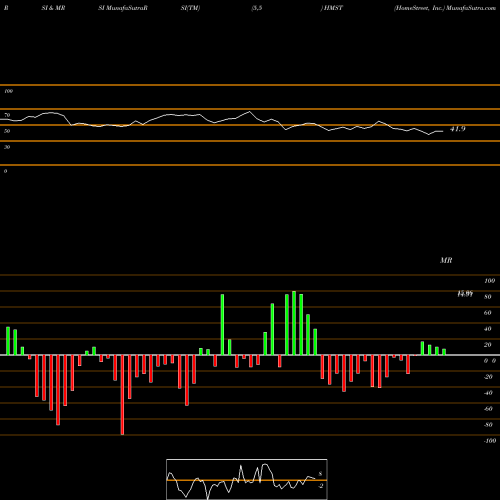Click the -40 label on the MR axis
The image size is (500, 500).
(488, 393)
